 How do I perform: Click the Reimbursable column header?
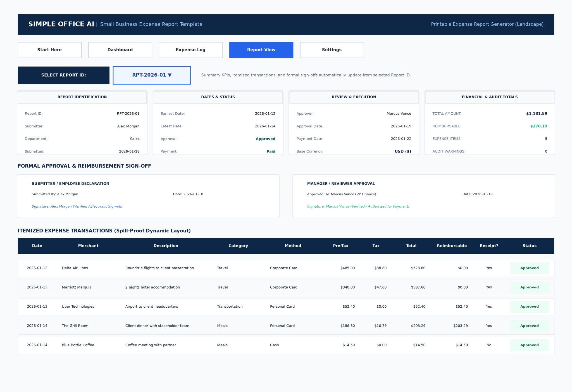452,246
